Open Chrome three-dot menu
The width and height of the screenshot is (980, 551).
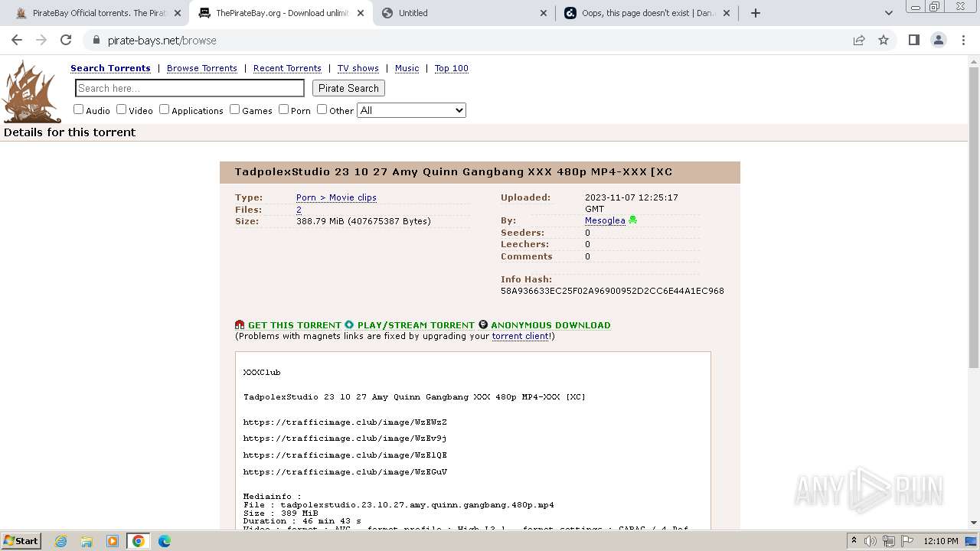click(963, 40)
